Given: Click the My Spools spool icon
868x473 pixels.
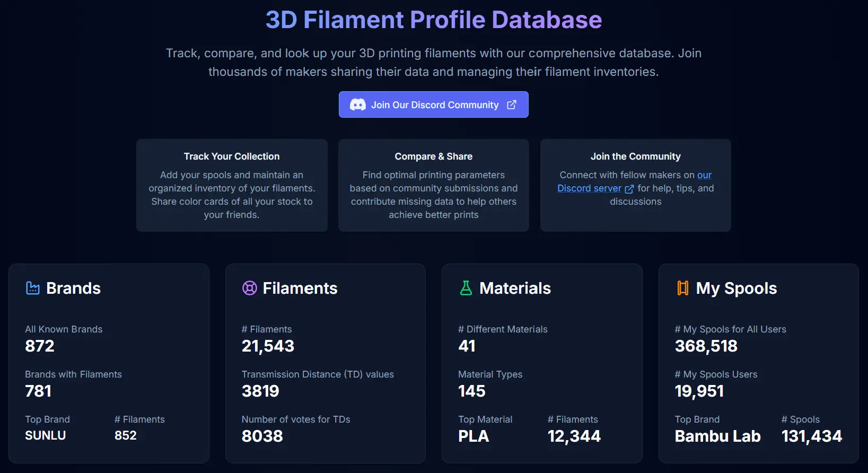Looking at the screenshot, I should point(682,288).
